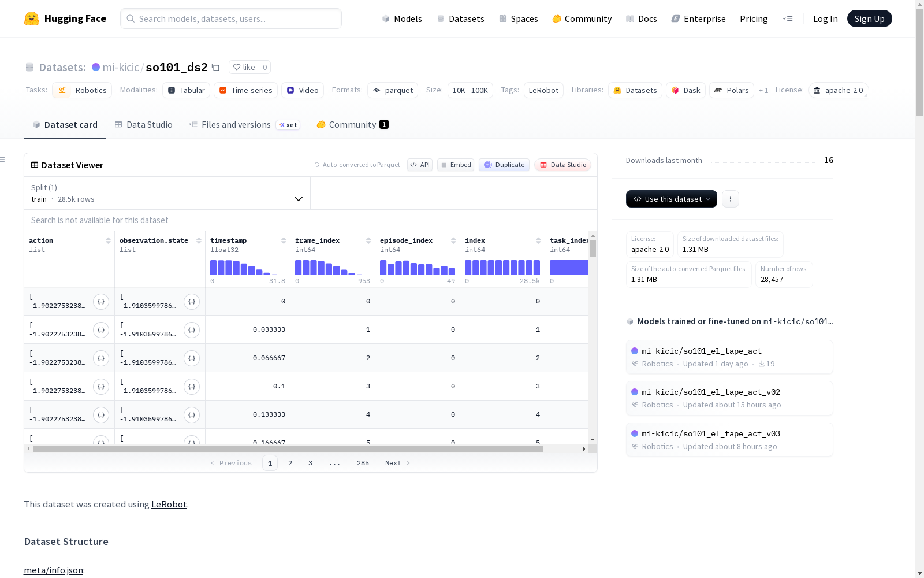924x578 pixels.
Task: Go to the Next page of rows
Action: [398, 463]
